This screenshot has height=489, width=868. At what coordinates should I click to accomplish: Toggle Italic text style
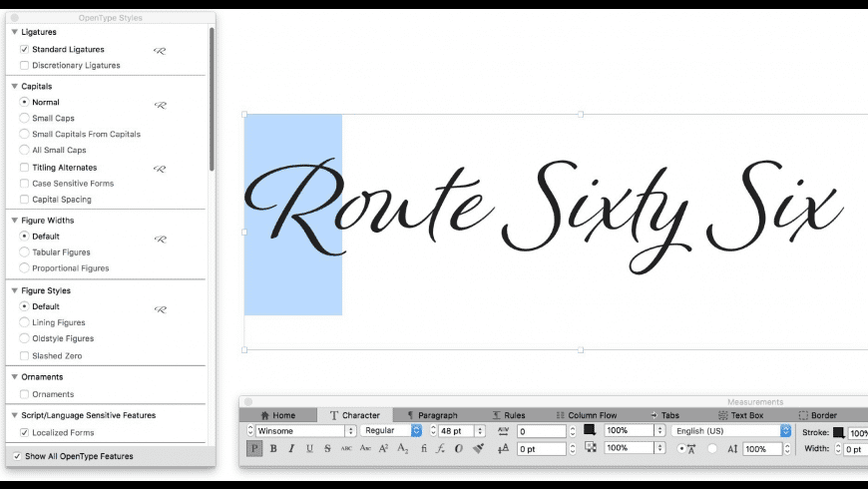point(291,448)
